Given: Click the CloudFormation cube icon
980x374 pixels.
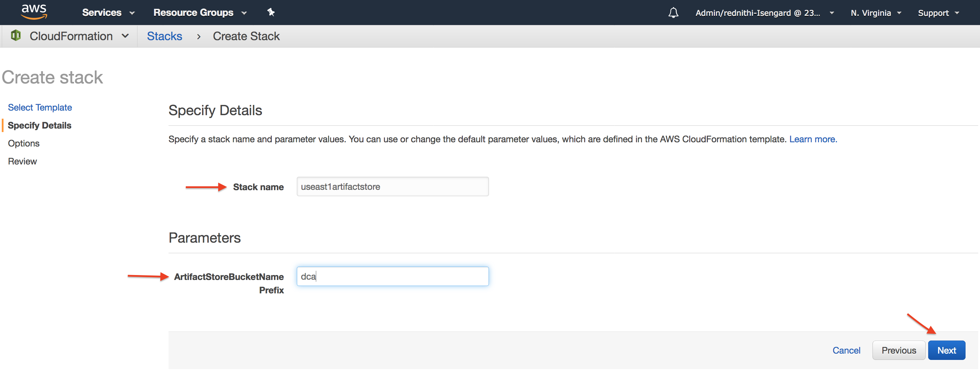Looking at the screenshot, I should point(16,36).
